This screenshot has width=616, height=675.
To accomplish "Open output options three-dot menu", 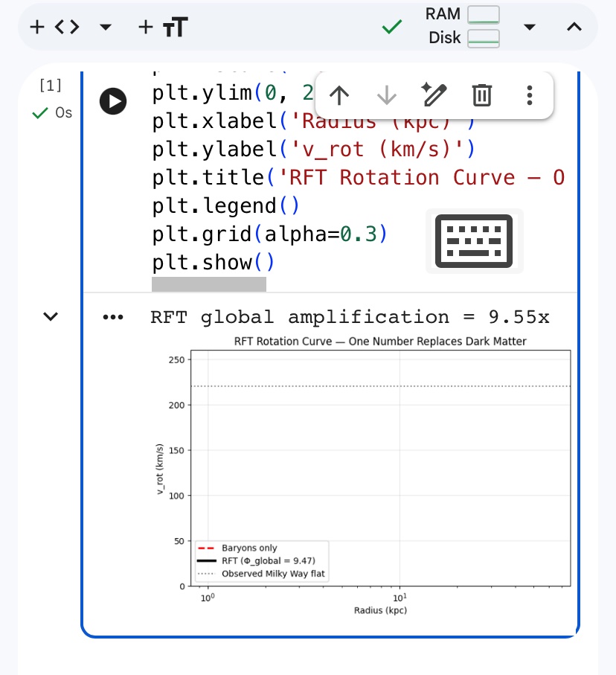I will [113, 317].
